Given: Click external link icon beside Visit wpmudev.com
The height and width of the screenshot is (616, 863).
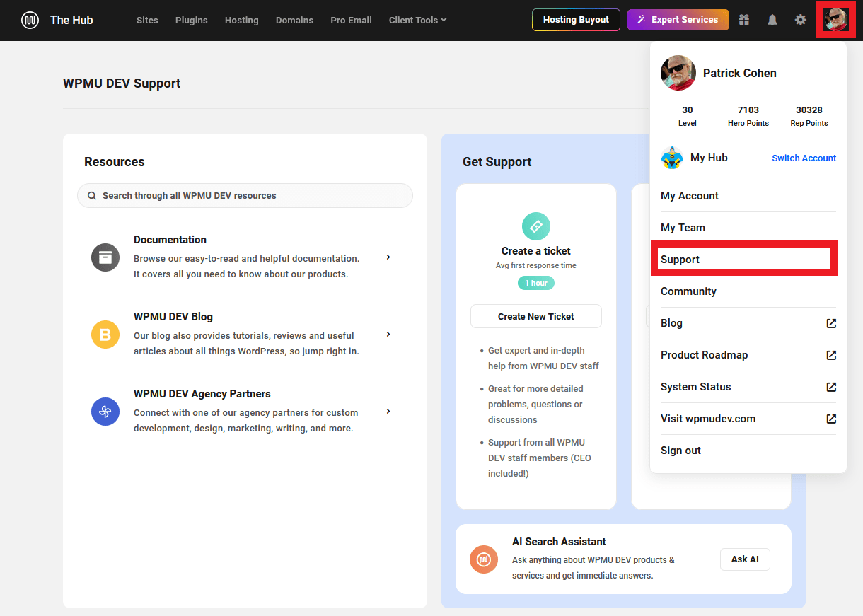Looking at the screenshot, I should tap(831, 419).
